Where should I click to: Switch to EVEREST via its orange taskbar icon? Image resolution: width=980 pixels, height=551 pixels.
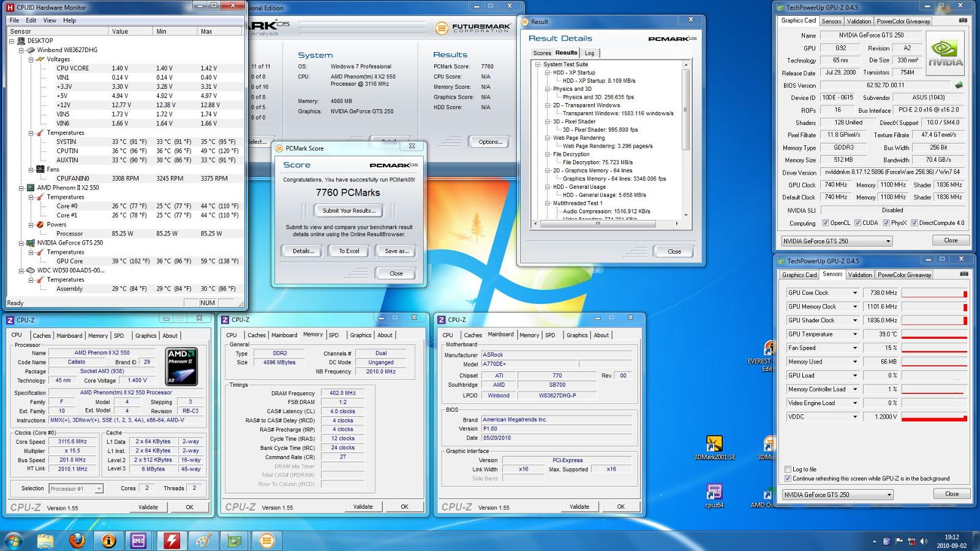(109, 541)
